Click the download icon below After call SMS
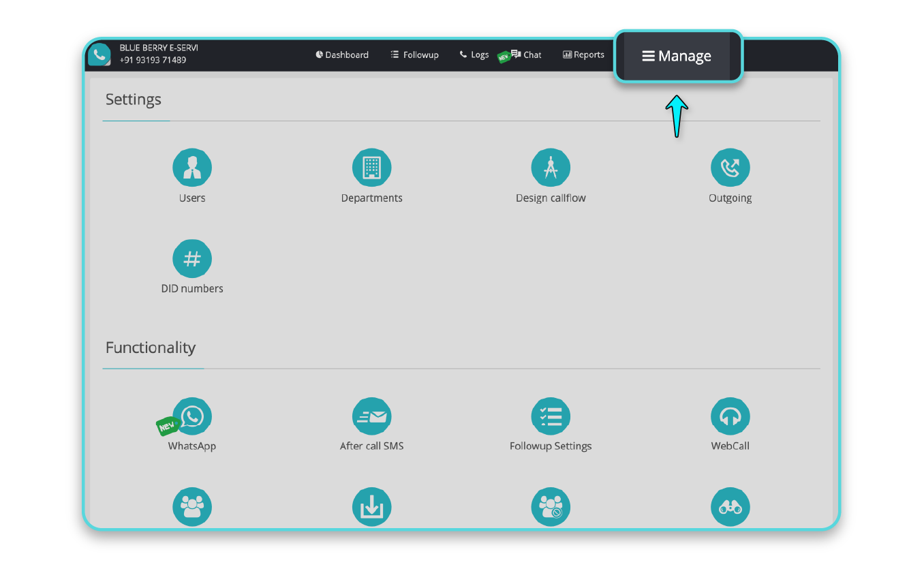This screenshot has height=569, width=924. pos(372,506)
